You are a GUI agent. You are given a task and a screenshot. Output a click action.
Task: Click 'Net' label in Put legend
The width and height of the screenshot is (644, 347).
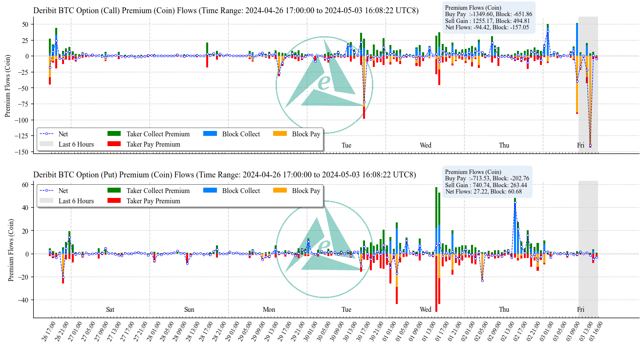point(63,191)
